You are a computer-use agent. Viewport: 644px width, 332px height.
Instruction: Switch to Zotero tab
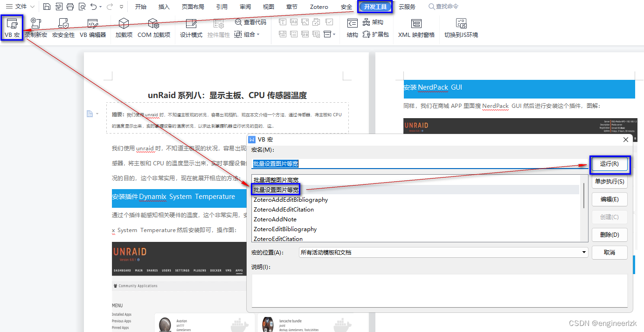319,7
